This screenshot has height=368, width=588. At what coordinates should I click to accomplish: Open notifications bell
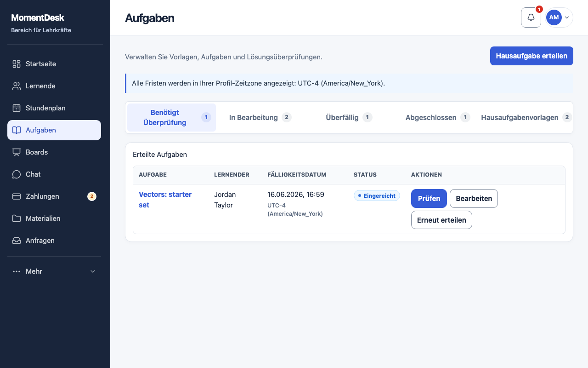tap(531, 17)
